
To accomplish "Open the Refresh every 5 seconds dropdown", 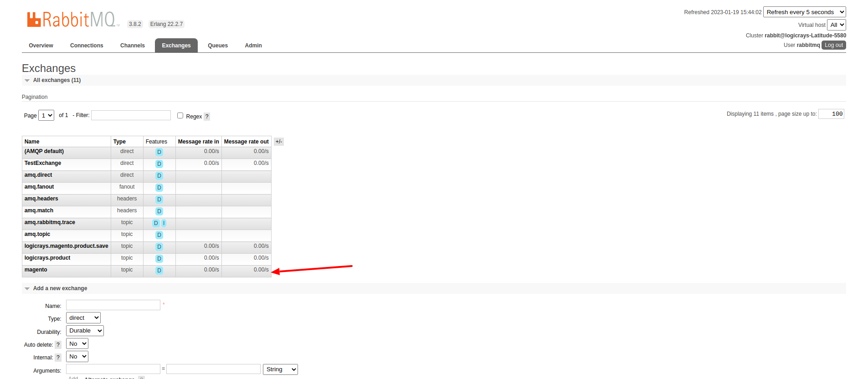I will [x=805, y=12].
